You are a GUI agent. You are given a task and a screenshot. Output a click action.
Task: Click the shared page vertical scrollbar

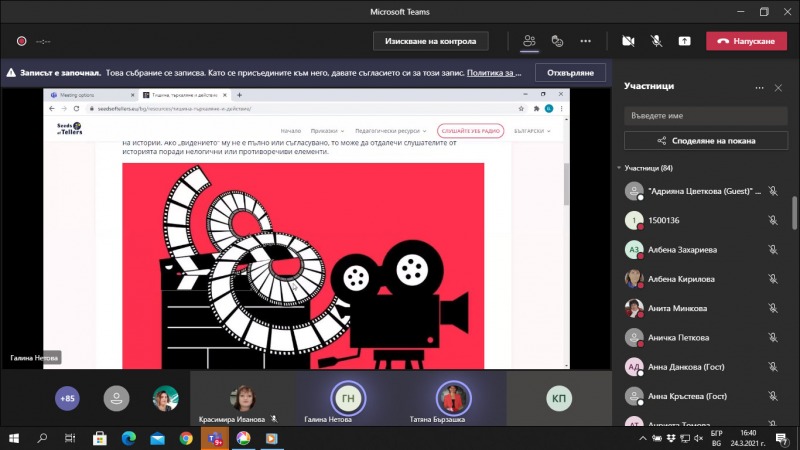(x=566, y=184)
